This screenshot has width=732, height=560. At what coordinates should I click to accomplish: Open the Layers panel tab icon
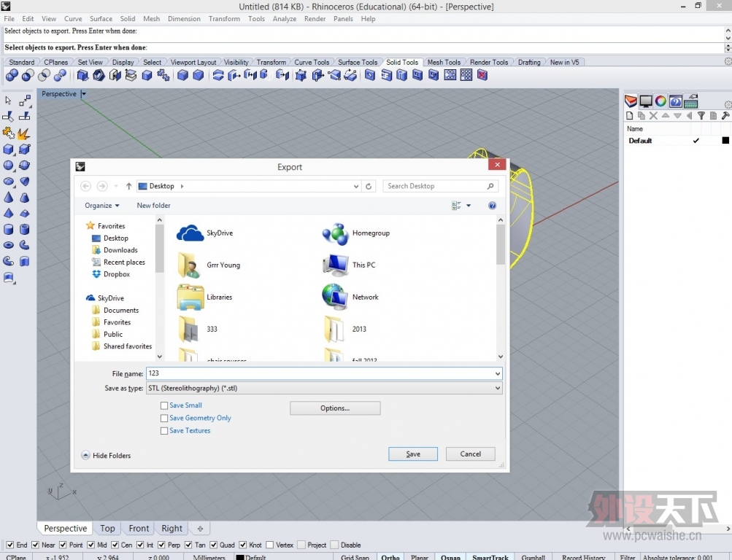(631, 101)
